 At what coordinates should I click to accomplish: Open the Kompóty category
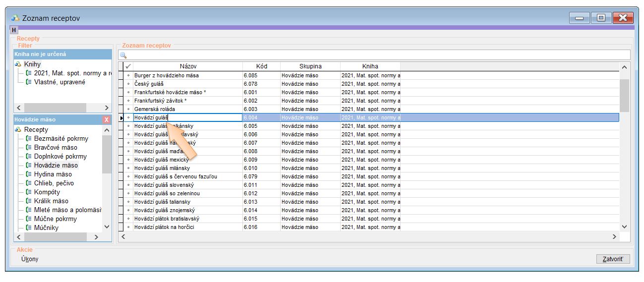[47, 192]
